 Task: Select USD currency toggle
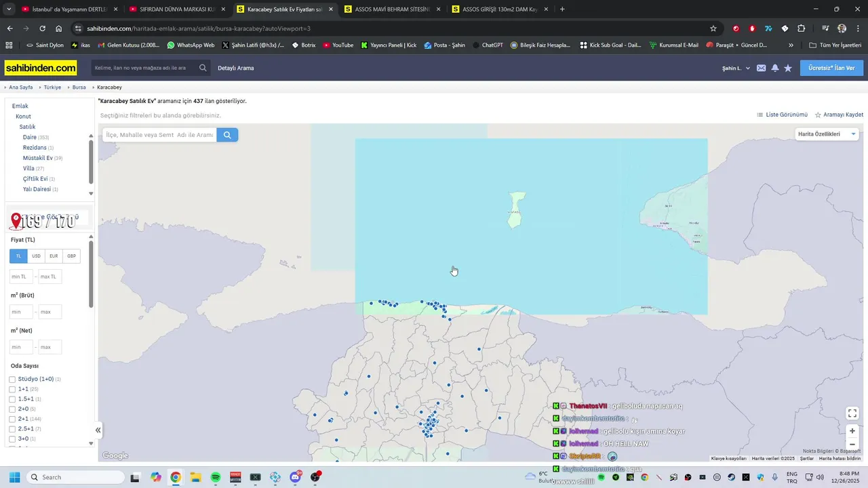[x=36, y=256]
